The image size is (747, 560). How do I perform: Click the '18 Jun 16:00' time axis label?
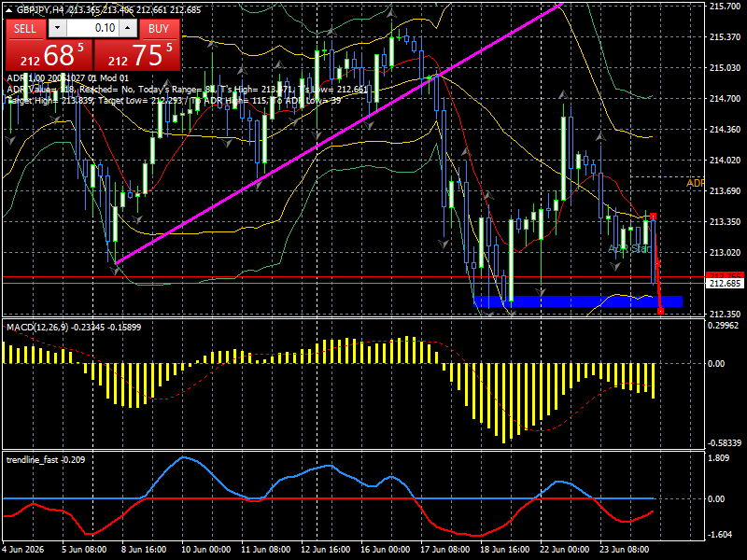504,550
